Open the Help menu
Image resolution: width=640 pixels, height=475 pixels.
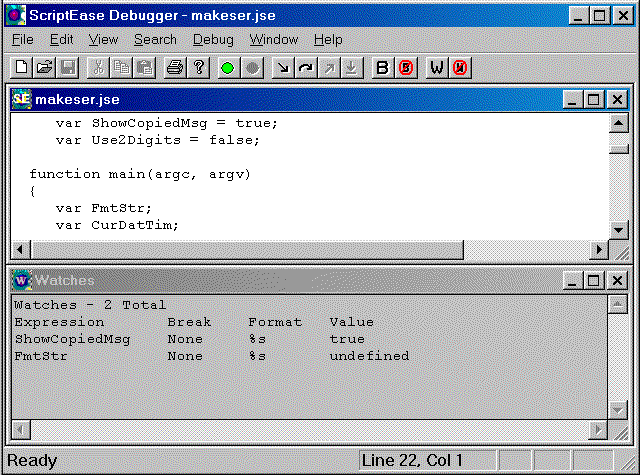[328, 40]
